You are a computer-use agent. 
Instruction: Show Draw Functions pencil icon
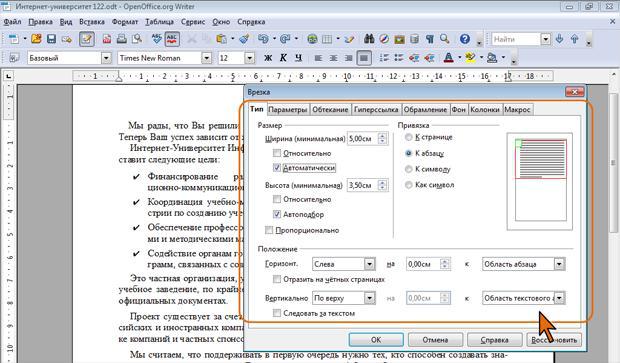(x=349, y=39)
